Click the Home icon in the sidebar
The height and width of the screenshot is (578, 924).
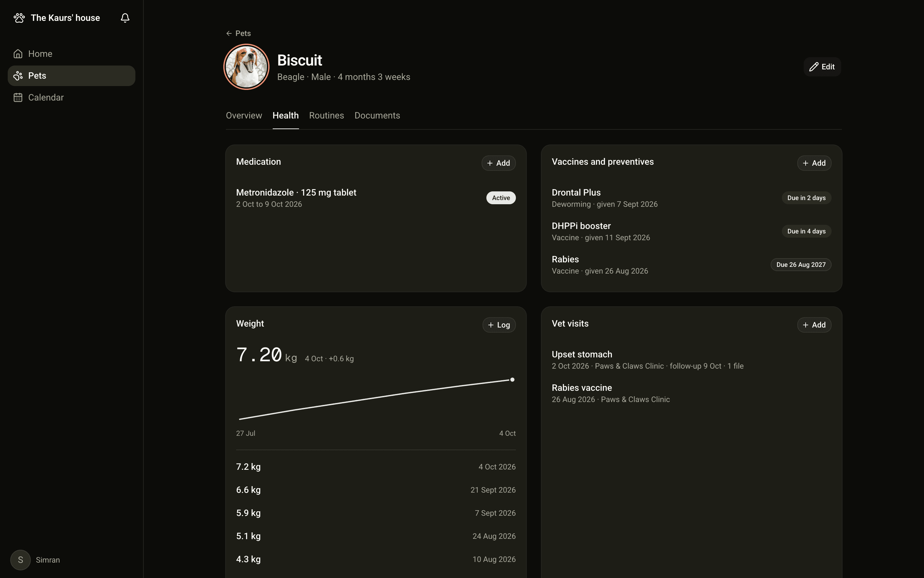[18, 54]
